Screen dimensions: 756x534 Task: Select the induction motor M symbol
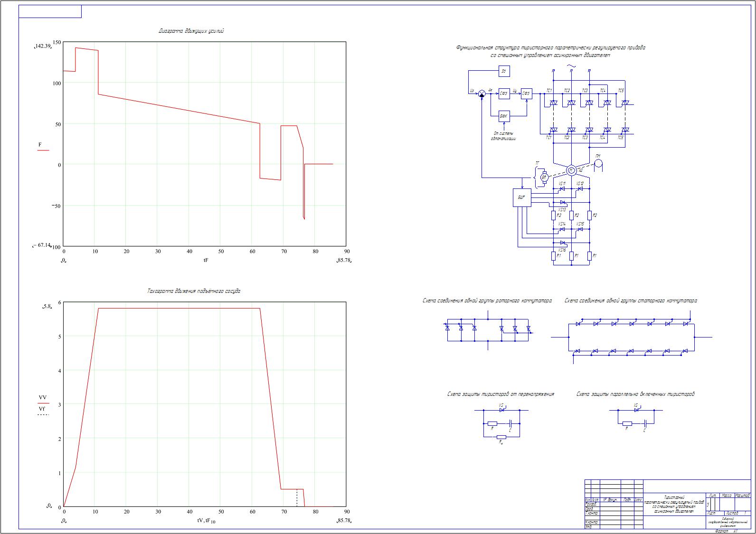tap(571, 170)
